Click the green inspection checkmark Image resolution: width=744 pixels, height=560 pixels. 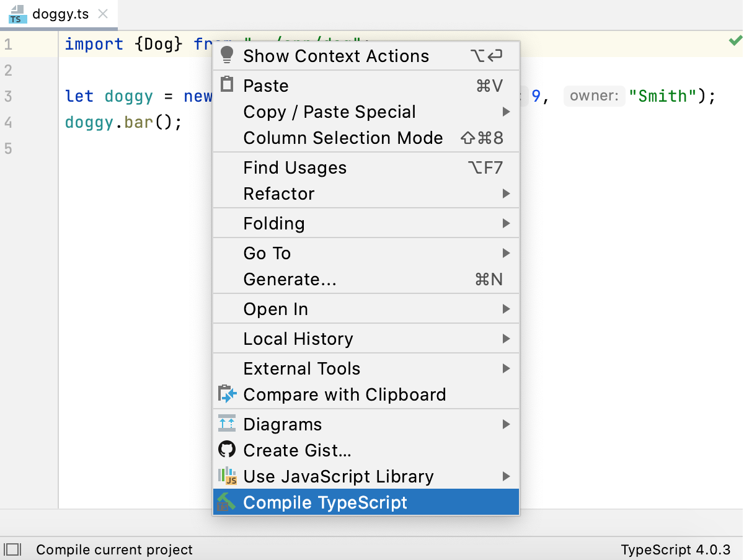click(x=735, y=41)
